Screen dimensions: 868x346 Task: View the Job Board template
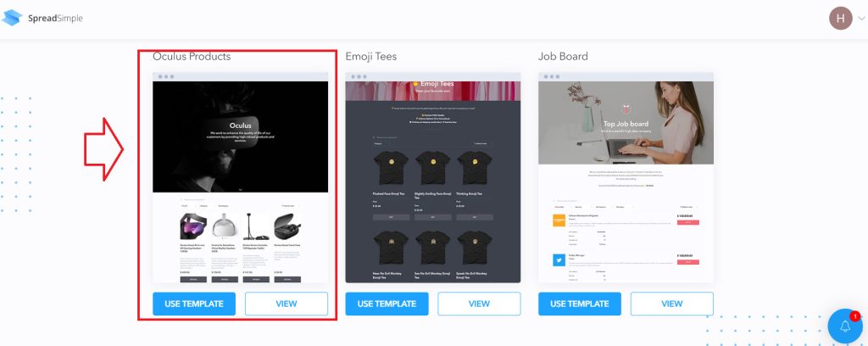click(672, 304)
